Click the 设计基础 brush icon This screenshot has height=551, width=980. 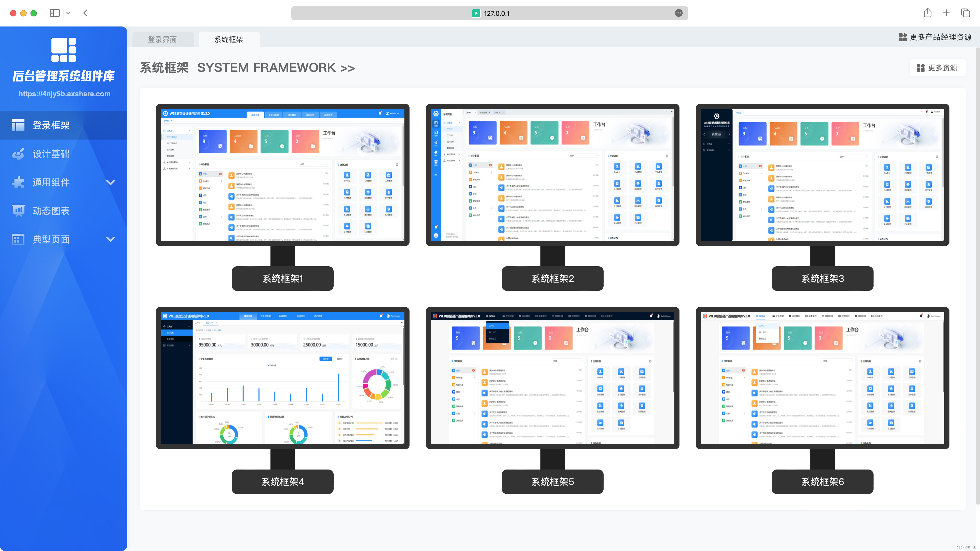pyautogui.click(x=18, y=154)
